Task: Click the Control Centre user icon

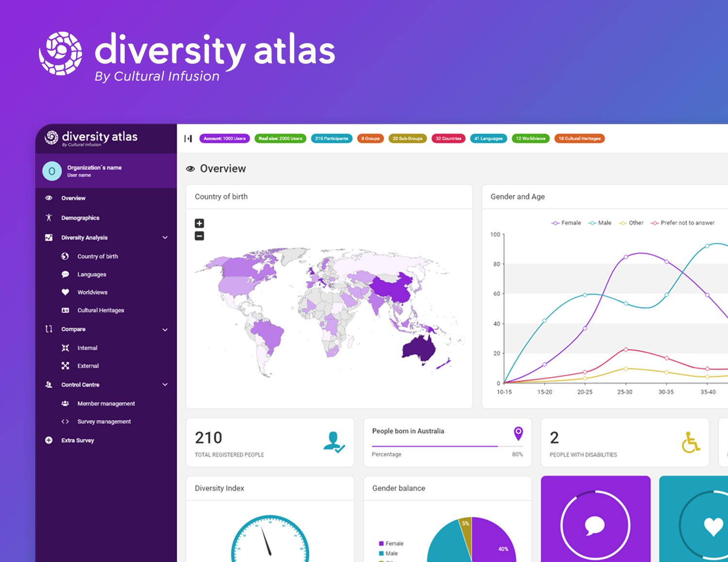Action: [49, 384]
